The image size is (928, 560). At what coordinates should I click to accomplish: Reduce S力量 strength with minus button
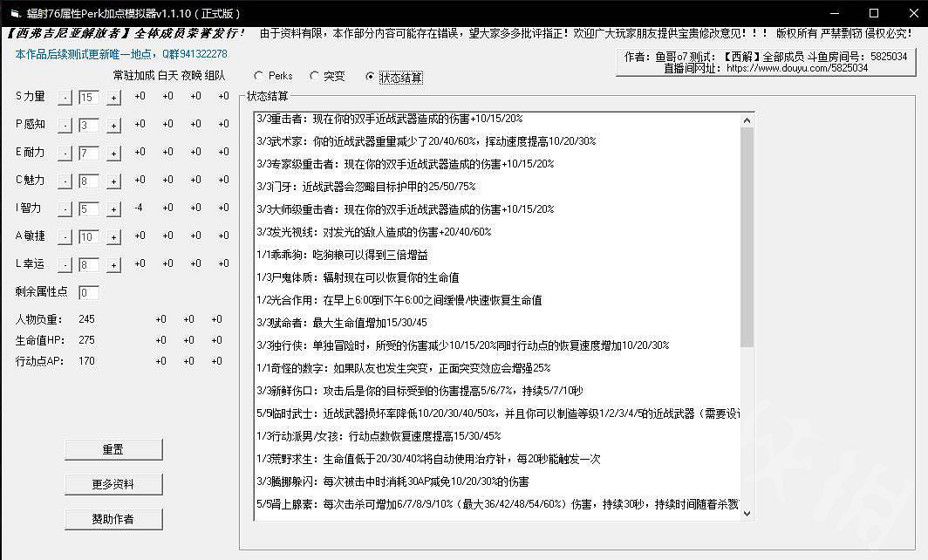pos(65,98)
